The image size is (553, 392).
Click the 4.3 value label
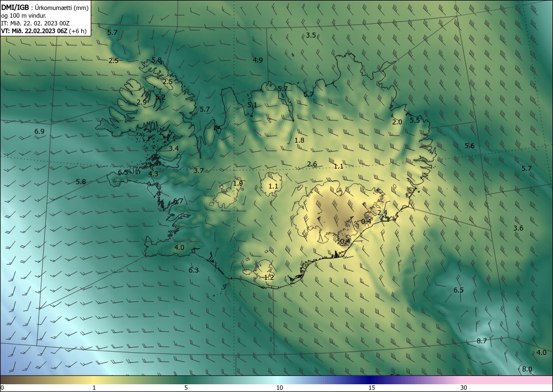(153, 174)
